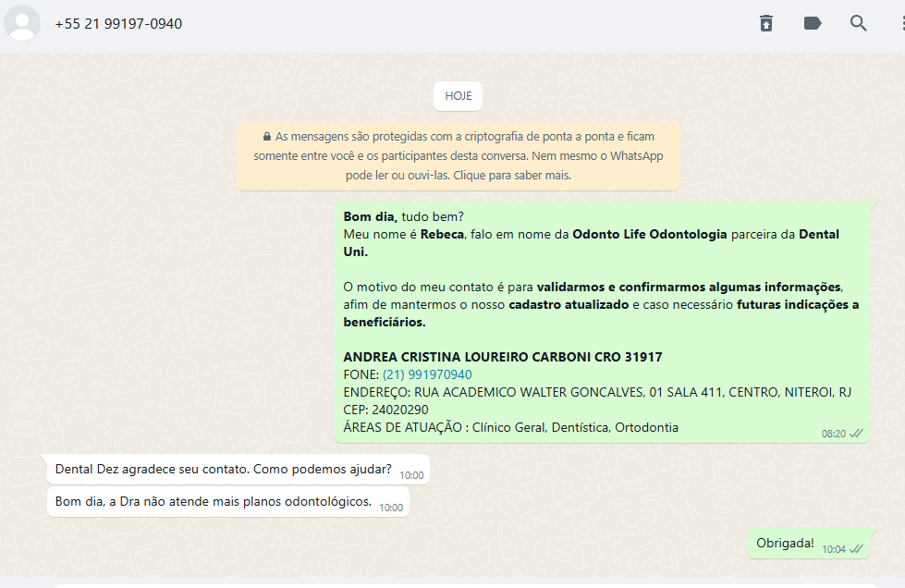Click the phone link (21) 991970940
This screenshot has height=588, width=905.
click(427, 374)
